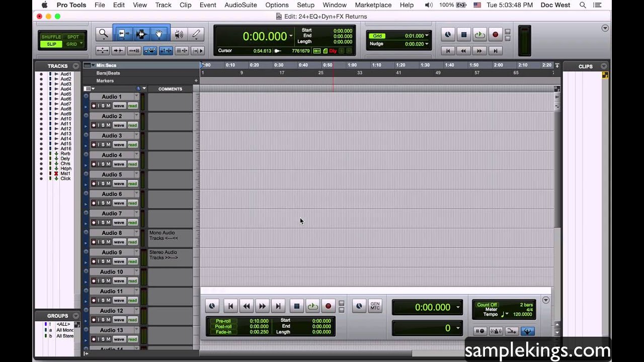Enable Slip edit mode
The image size is (644, 362).
pos(51,44)
